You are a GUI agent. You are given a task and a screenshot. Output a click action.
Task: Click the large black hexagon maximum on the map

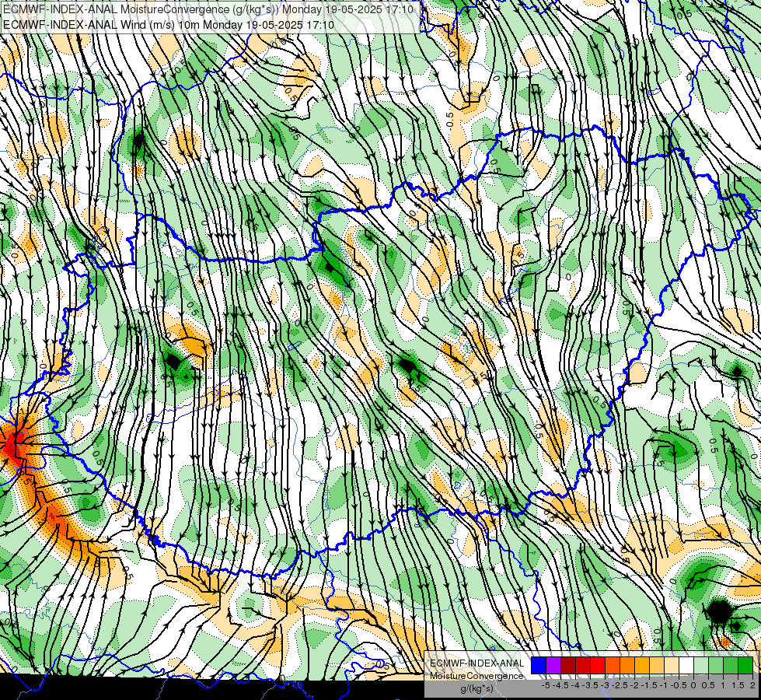719,612
